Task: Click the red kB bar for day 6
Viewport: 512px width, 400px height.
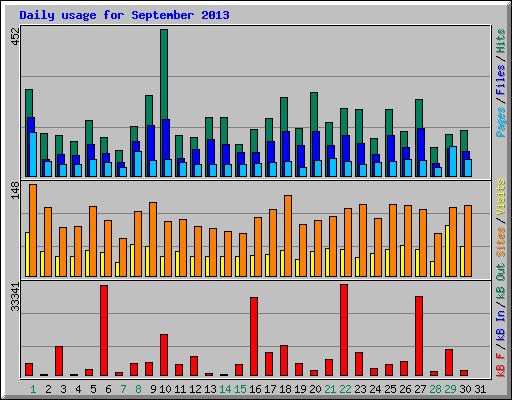Action: tap(104, 331)
